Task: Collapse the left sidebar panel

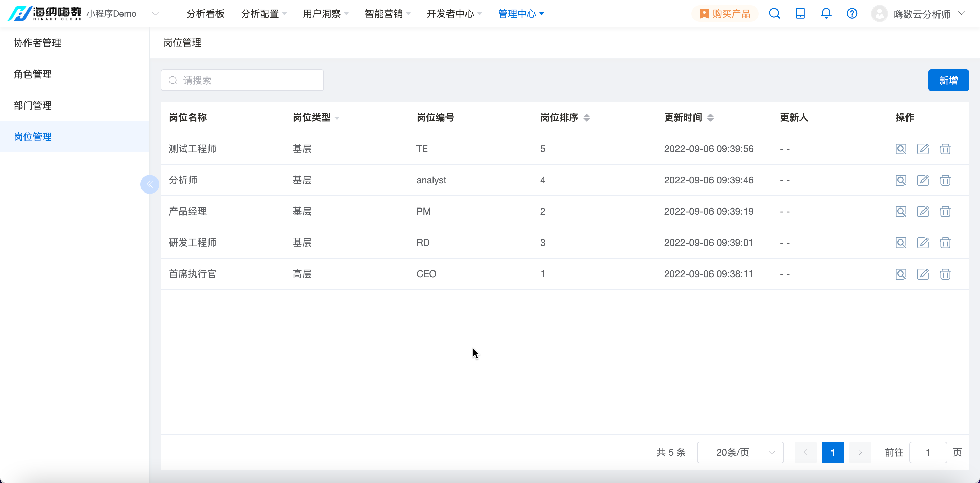Action: (x=149, y=184)
